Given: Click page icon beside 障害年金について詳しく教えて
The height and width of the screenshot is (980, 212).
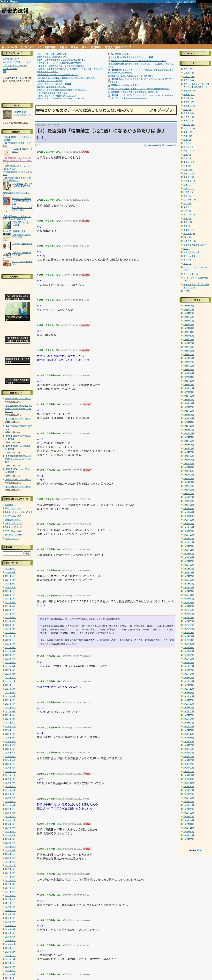Looking at the screenshot, I should point(109,85).
